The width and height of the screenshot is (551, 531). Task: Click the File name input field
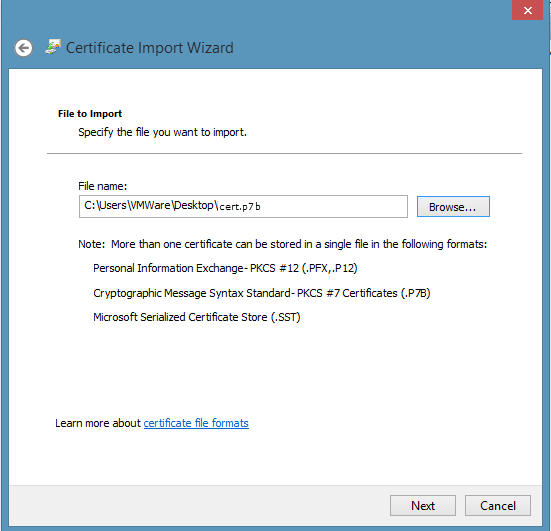click(x=243, y=206)
